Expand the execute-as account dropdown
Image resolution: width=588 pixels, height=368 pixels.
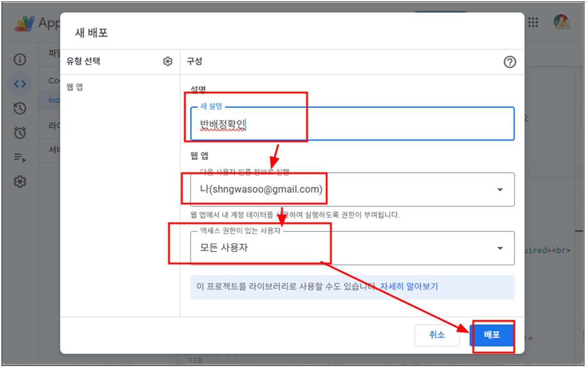pyautogui.click(x=352, y=189)
